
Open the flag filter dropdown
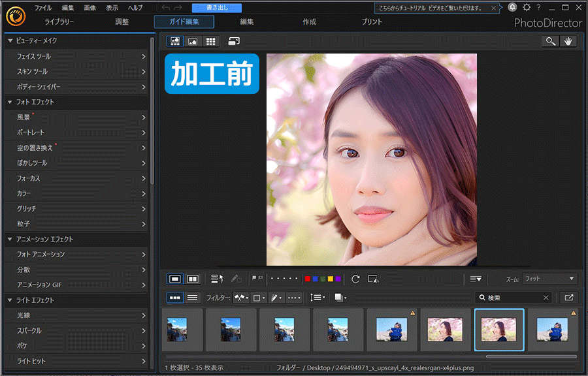click(x=240, y=297)
